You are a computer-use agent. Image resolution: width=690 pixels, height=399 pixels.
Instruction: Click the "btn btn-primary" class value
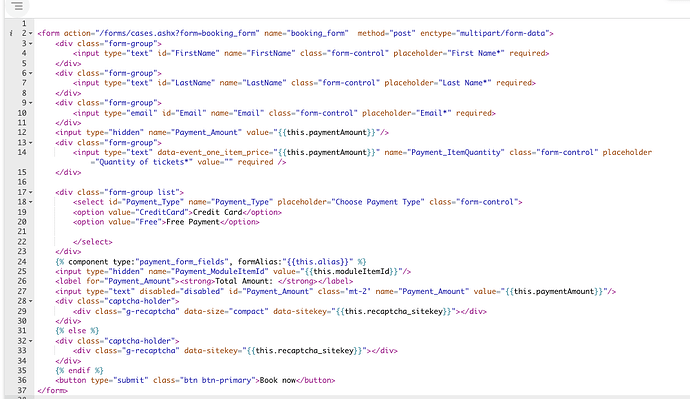217,381
